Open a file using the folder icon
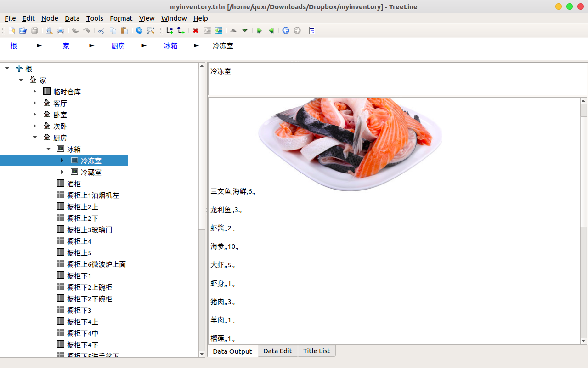The height and width of the screenshot is (368, 588). [23, 30]
